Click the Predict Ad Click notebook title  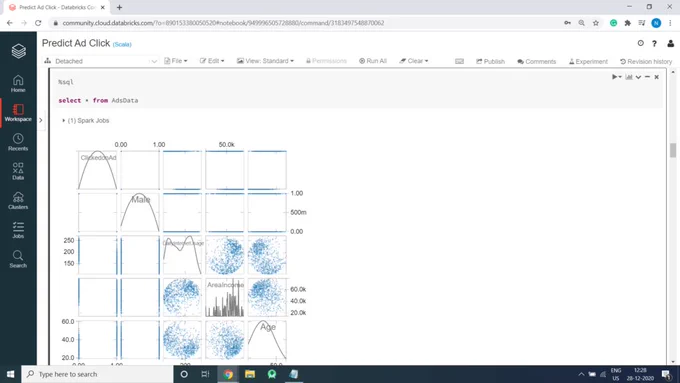tap(76, 43)
